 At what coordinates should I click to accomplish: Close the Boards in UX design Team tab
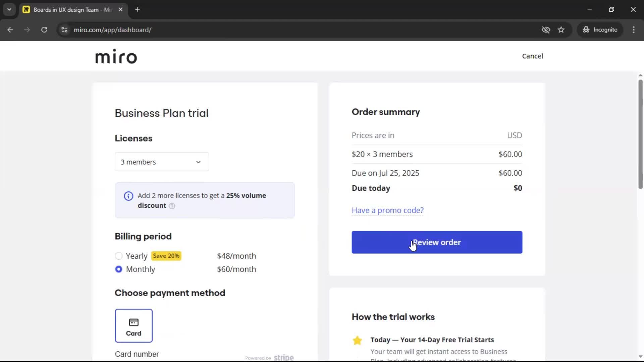121,10
